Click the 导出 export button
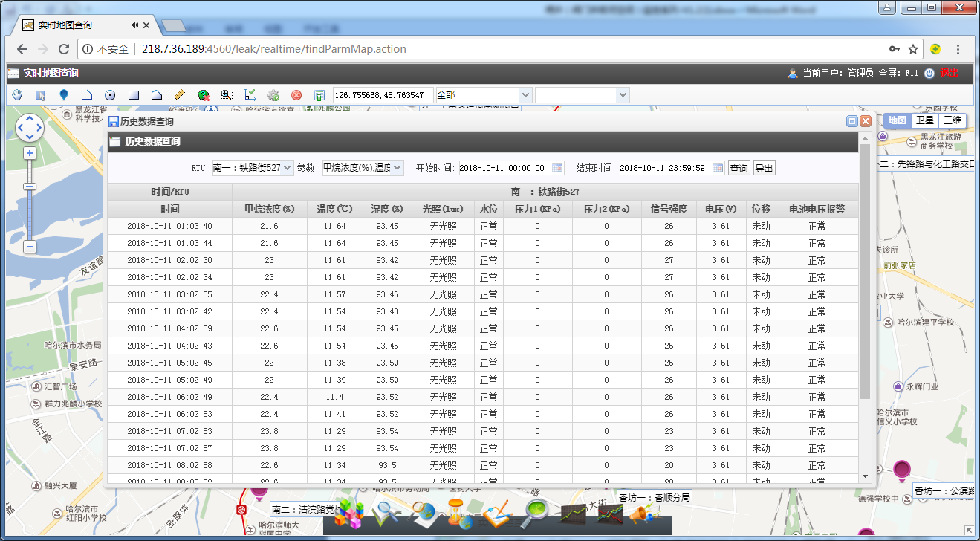The height and width of the screenshot is (541, 980). click(x=764, y=168)
